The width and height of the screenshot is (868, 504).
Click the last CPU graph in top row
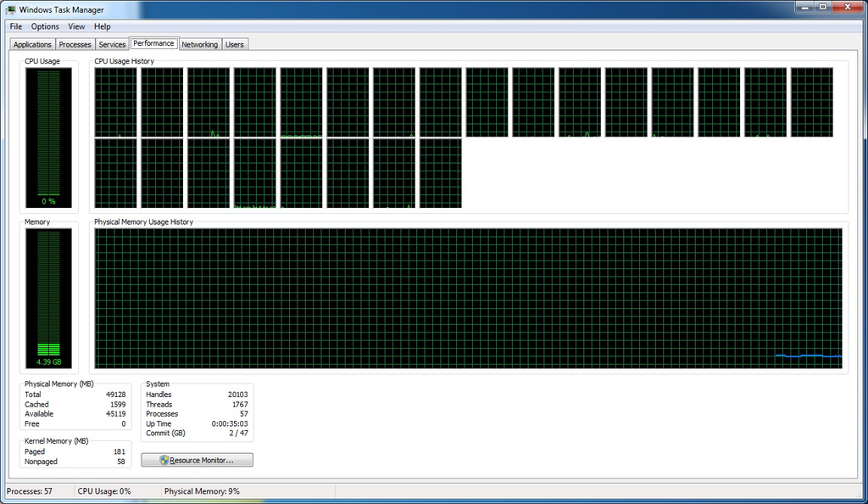coord(811,103)
